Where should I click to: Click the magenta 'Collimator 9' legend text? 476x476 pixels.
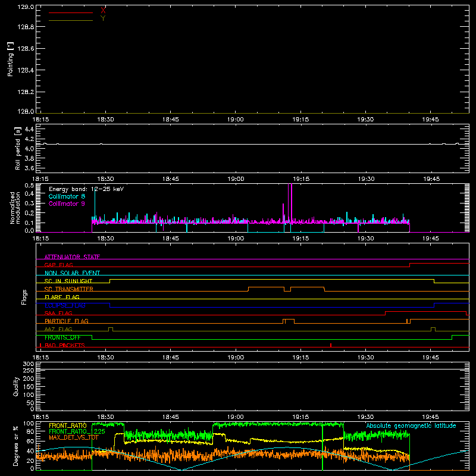pos(67,203)
